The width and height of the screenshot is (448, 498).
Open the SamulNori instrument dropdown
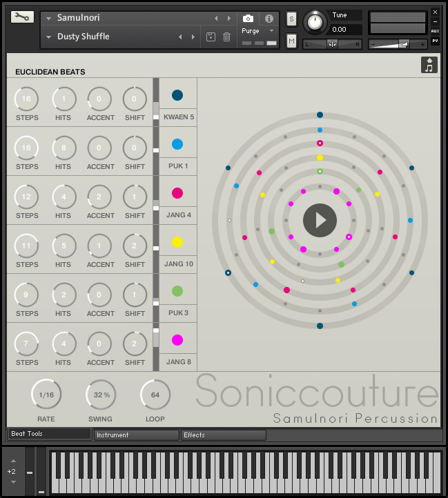[x=48, y=19]
